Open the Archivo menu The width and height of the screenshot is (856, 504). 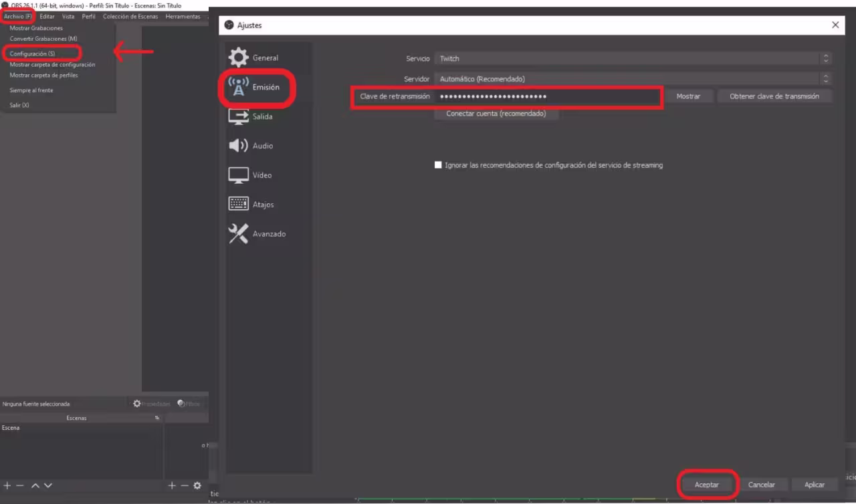tap(18, 16)
